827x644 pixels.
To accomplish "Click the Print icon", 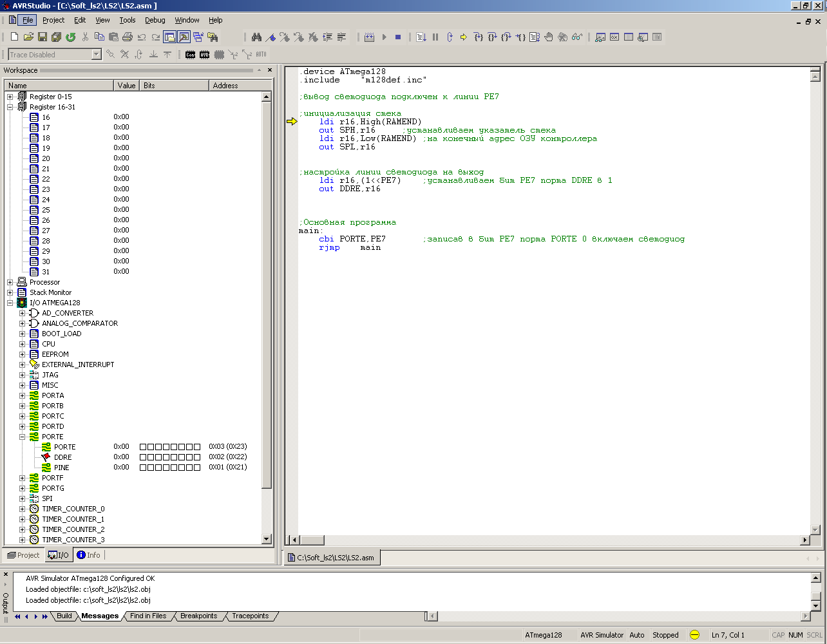I will pyautogui.click(x=128, y=37).
